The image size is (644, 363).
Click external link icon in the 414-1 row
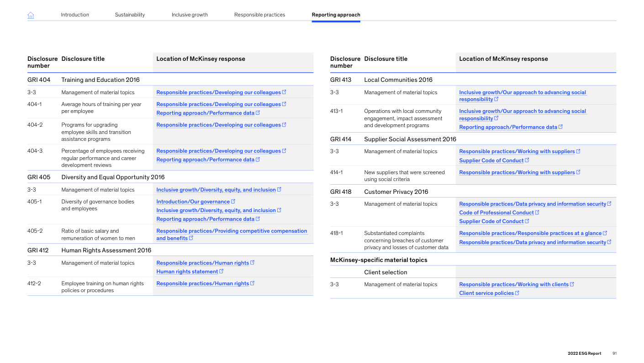click(x=578, y=172)
